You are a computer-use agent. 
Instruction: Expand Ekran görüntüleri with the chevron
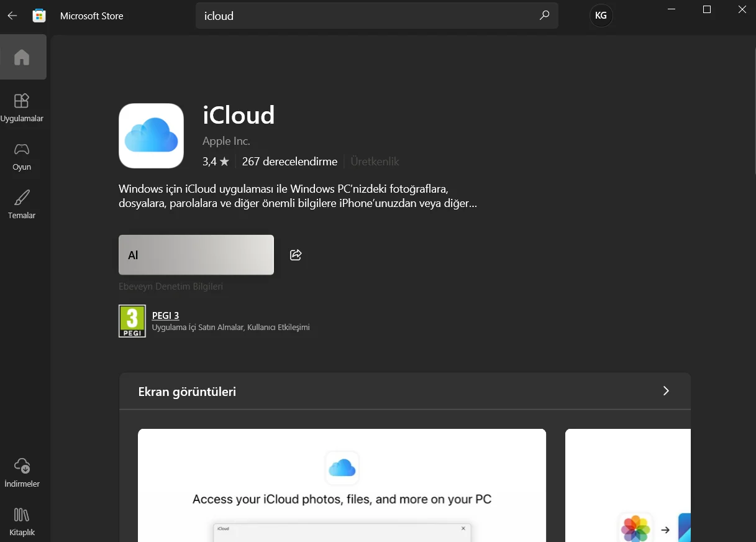[666, 391]
